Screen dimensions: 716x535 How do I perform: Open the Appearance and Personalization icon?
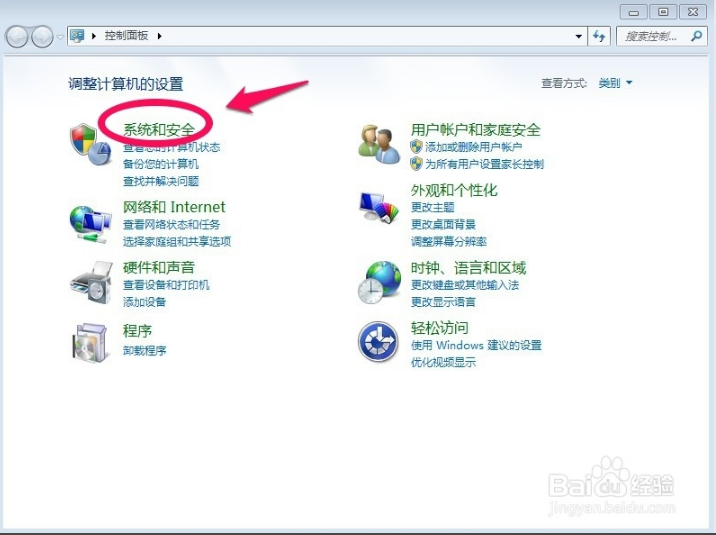tap(379, 207)
